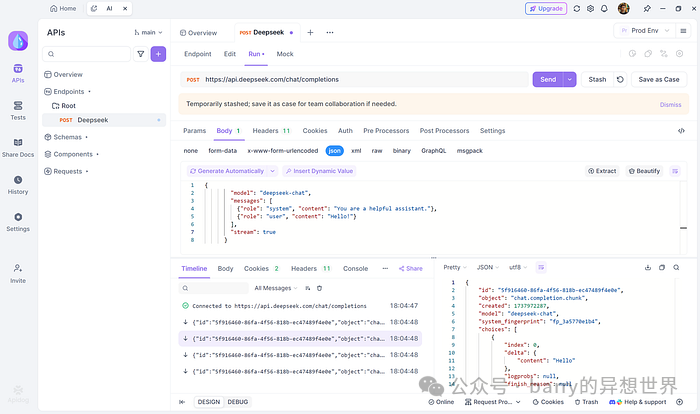Open the utf8 encoding dropdown
The height and width of the screenshot is (414, 700).
tap(518, 268)
